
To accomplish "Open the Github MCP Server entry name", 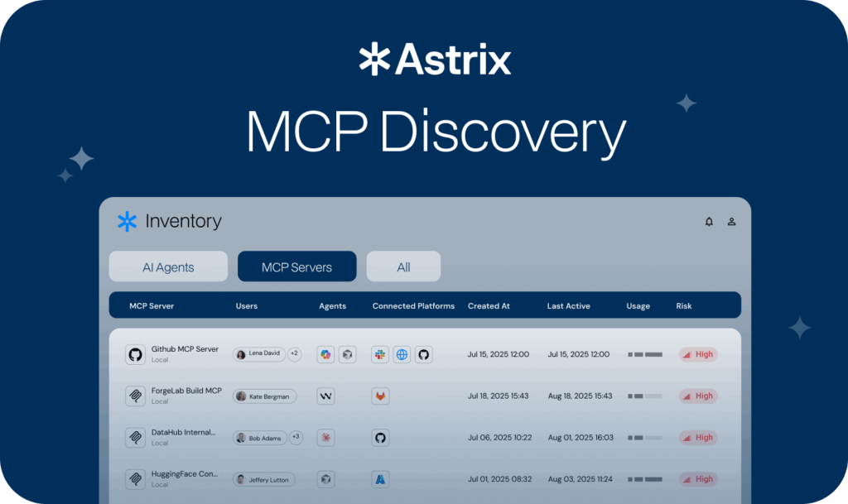I will (185, 349).
